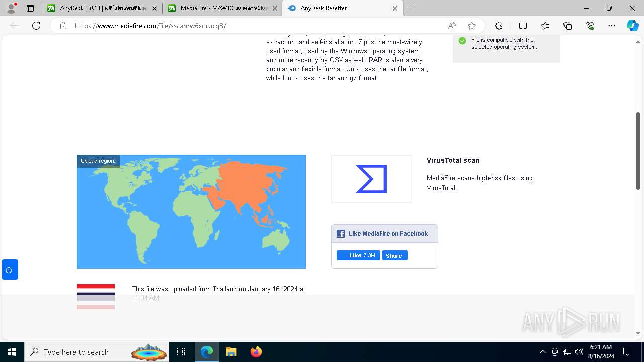Open the Windows Start menu
Image resolution: width=644 pixels, height=362 pixels.
12,352
